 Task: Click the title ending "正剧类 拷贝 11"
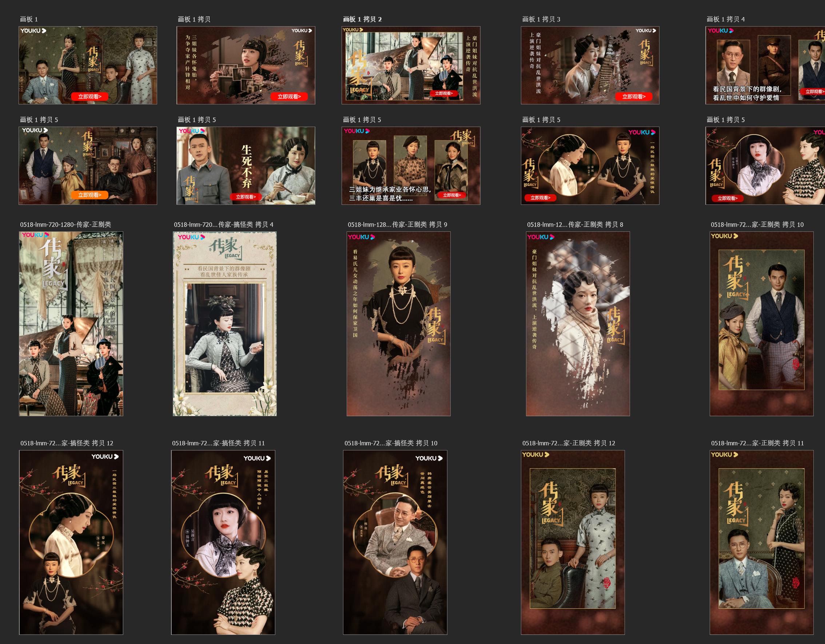pyautogui.click(x=757, y=443)
